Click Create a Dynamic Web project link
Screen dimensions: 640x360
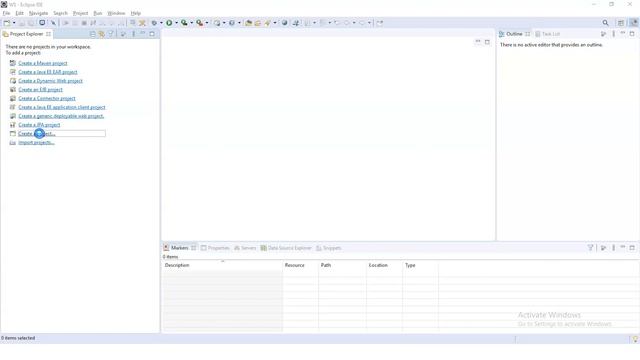pyautogui.click(x=50, y=81)
